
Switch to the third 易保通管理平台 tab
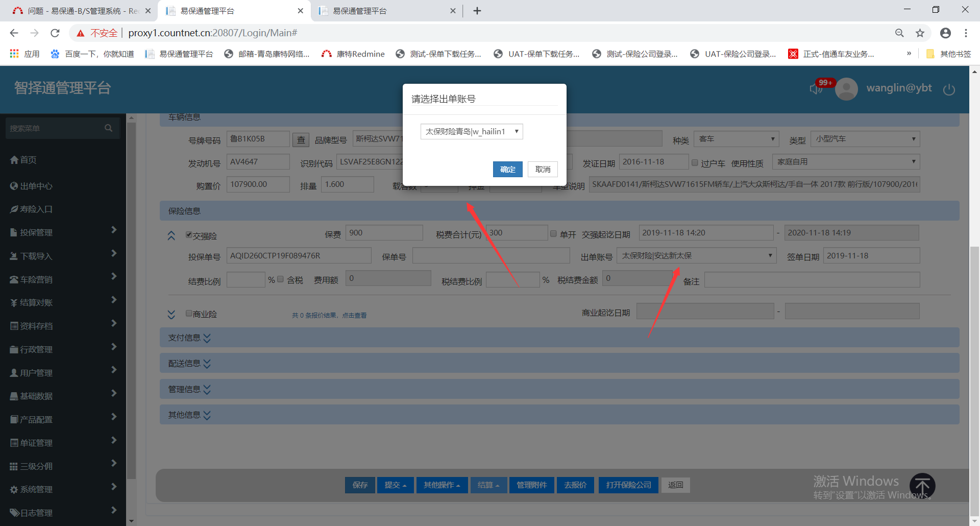(x=387, y=11)
